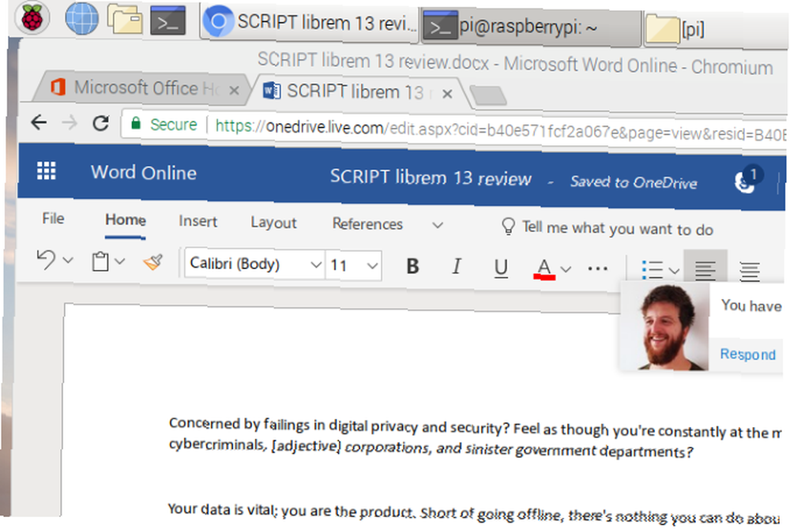Screen dimensions: 790x532
Task: Select the Home ribbon tab
Action: 126,220
